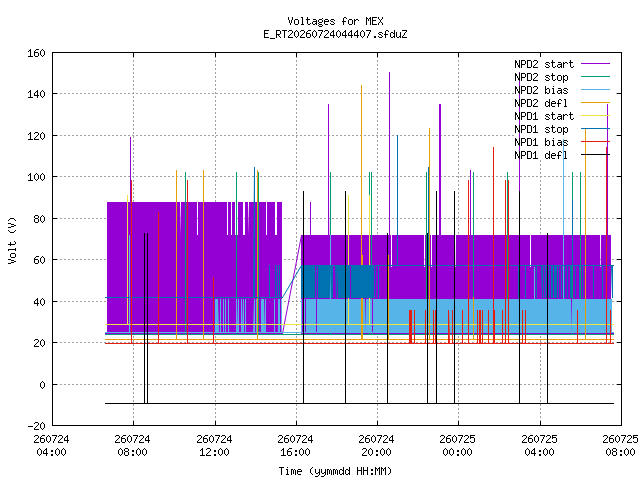The image size is (640, 480).
Task: Click the 'NPD1 start' legend label
Action: click(544, 116)
